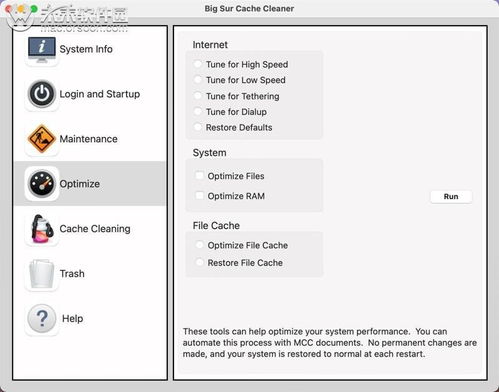499x392 pixels.
Task: Choose Tune for Low Speed option
Action: coord(198,80)
